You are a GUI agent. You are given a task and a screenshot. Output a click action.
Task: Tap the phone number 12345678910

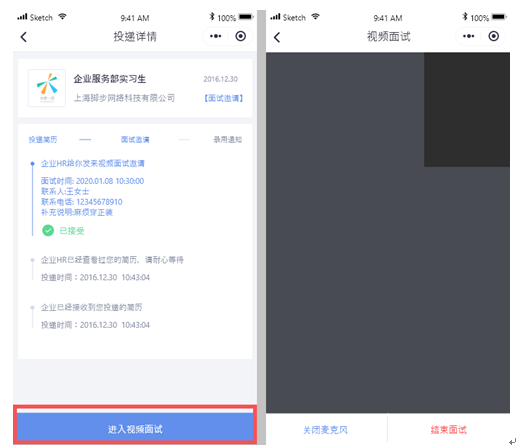pyautogui.click(x=99, y=202)
